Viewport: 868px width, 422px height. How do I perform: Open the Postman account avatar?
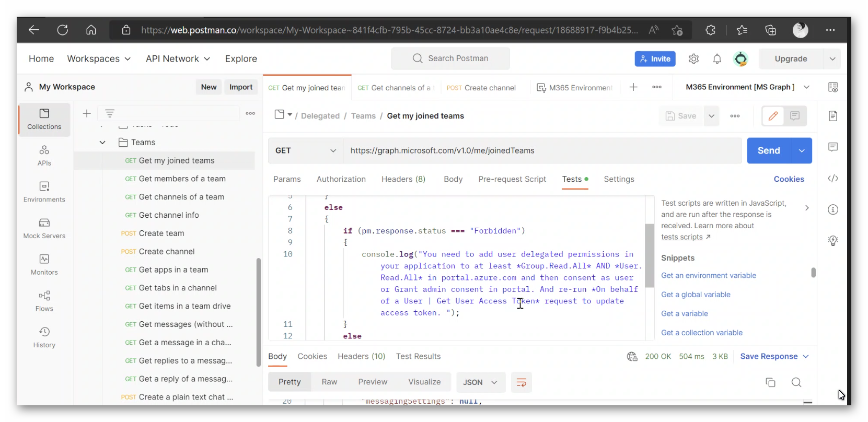tap(740, 59)
